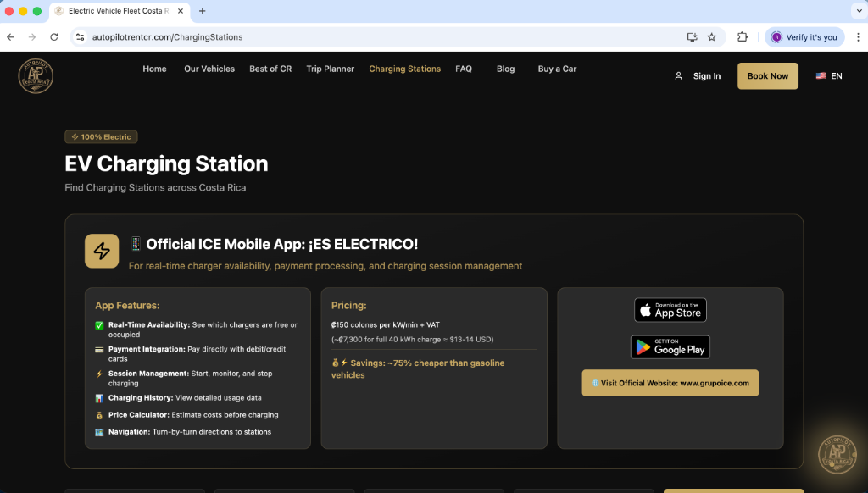This screenshot has height=493, width=868.
Task: Click the Pricing: heading
Action: [348, 306]
